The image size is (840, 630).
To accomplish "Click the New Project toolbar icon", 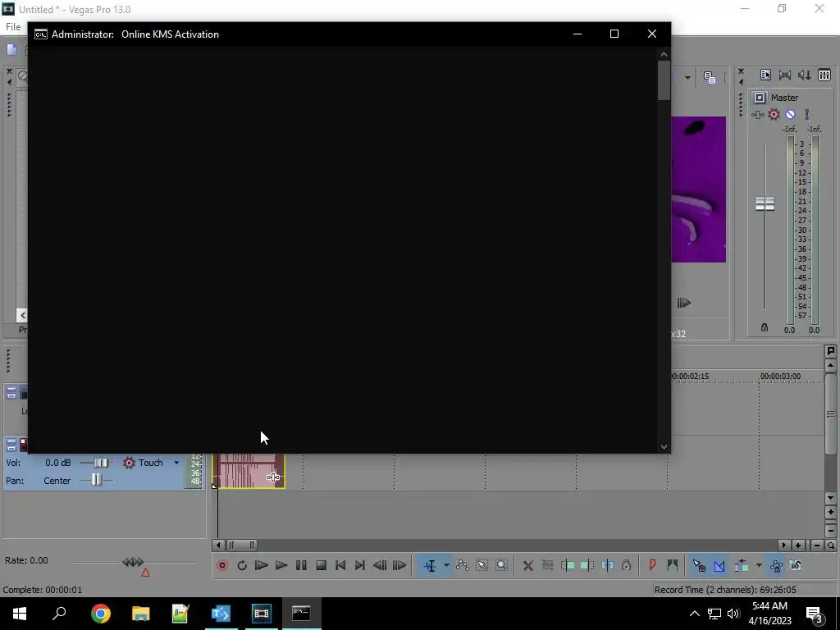I will point(11,50).
